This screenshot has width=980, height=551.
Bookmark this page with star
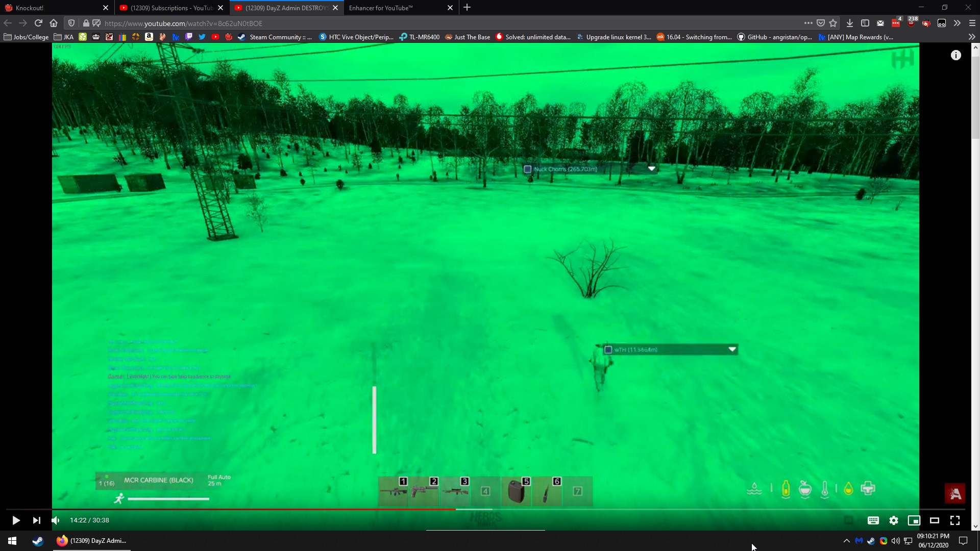click(833, 23)
